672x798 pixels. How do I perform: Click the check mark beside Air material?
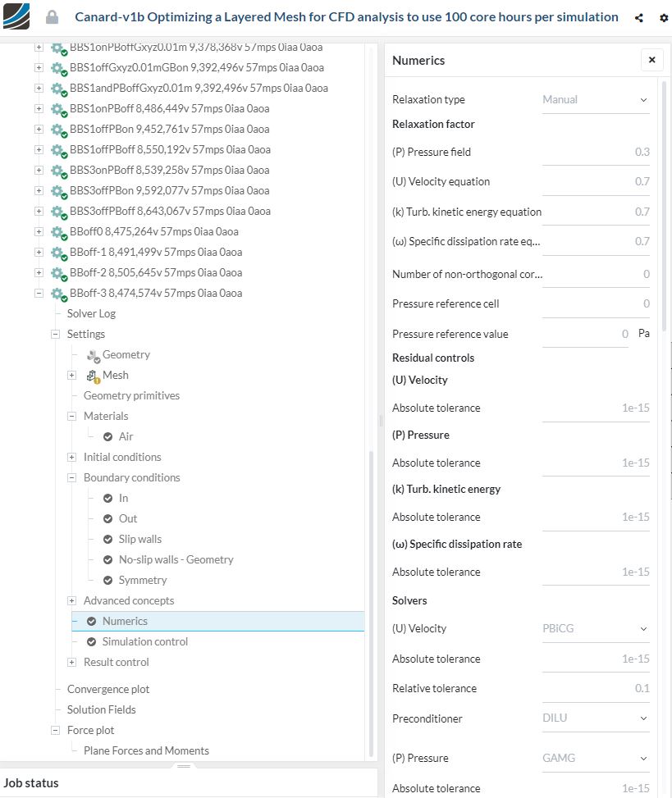108,437
